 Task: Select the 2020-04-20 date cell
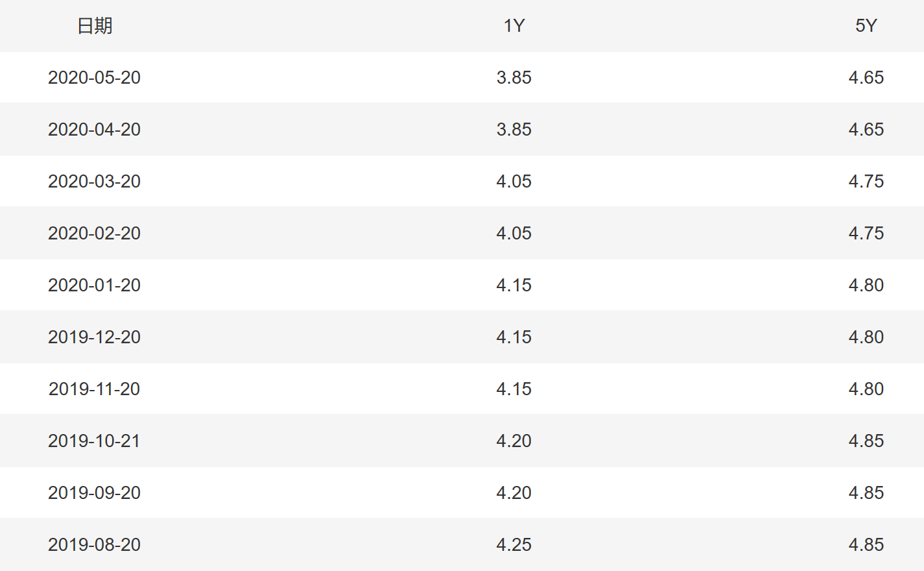(x=95, y=129)
